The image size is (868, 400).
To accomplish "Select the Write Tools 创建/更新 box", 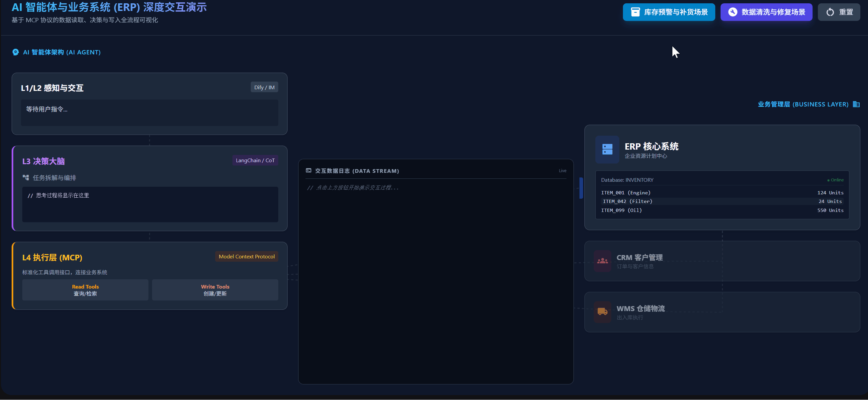I will click(x=215, y=290).
